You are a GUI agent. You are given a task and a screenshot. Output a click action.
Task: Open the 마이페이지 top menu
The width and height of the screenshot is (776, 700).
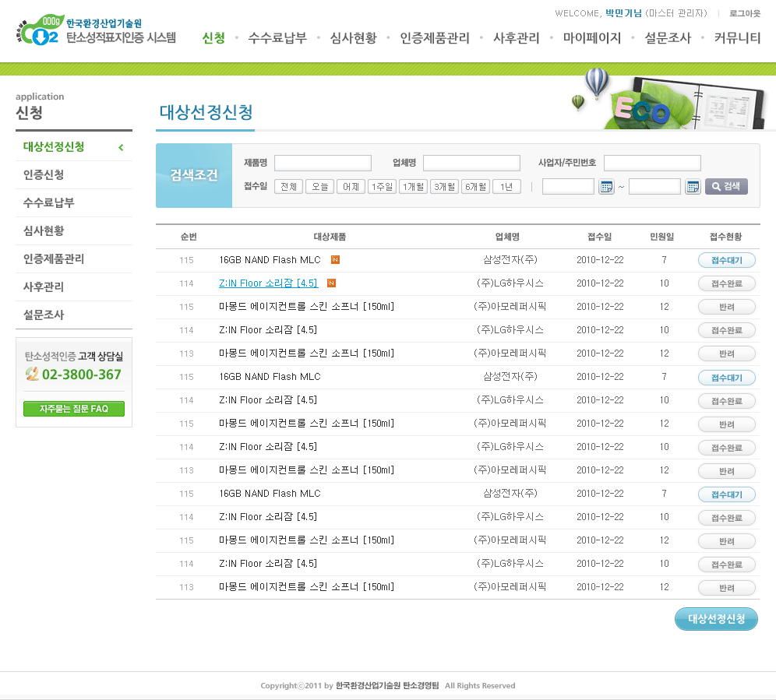pos(592,37)
